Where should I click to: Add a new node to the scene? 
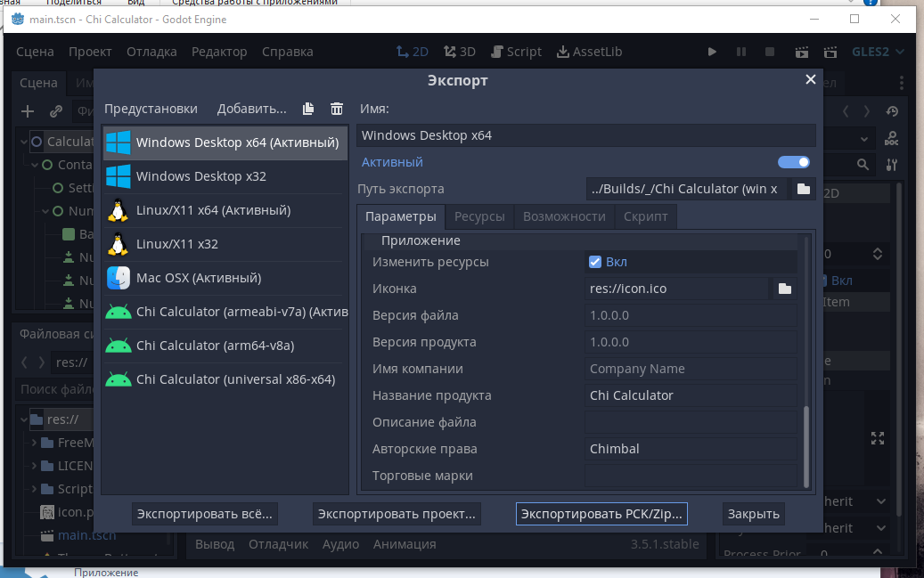(27, 110)
